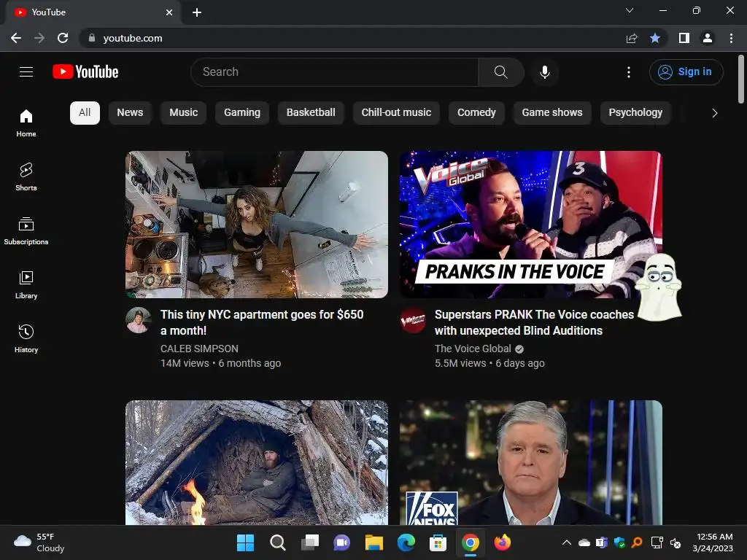Open Task View on taskbar
This screenshot has width=747, height=560.
(309, 542)
